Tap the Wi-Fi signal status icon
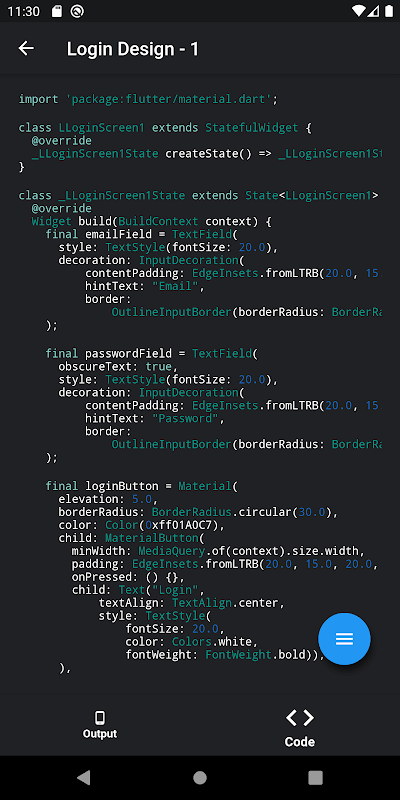The height and width of the screenshot is (800, 400). (x=359, y=11)
